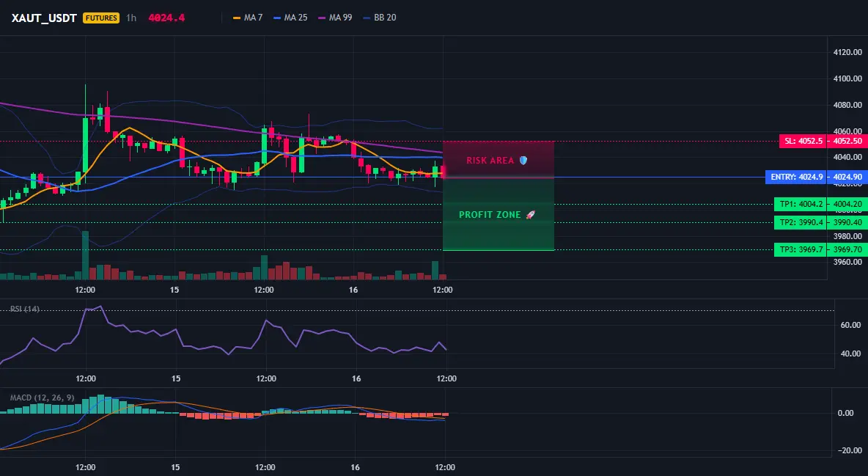Image resolution: width=868 pixels, height=476 pixels.
Task: Click the current price 4024.4
Action: pyautogui.click(x=166, y=18)
